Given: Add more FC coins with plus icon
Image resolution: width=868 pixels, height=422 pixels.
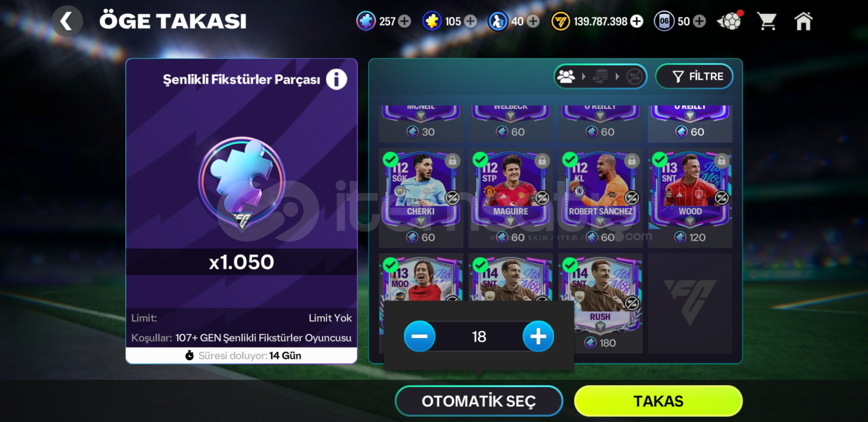Looking at the screenshot, I should point(637,21).
